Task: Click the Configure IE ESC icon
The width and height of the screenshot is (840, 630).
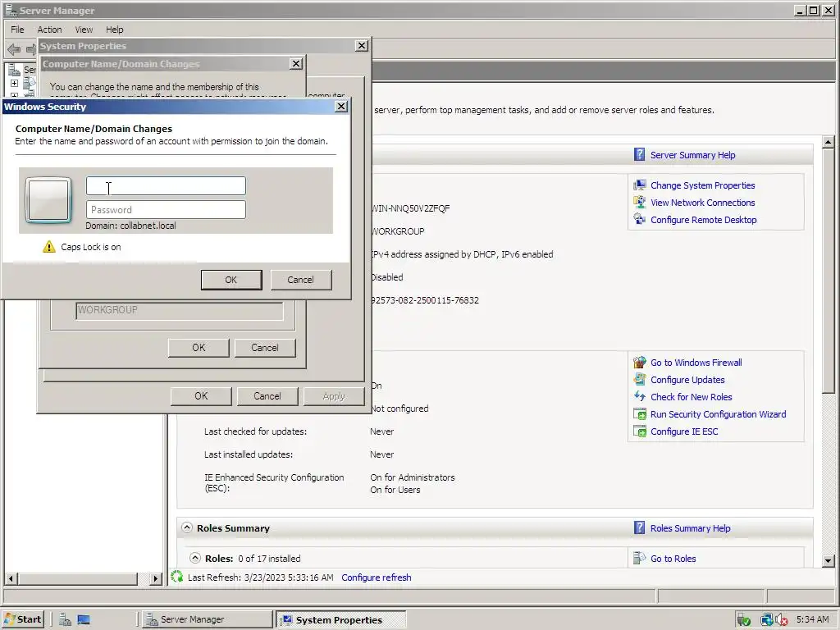Action: [640, 431]
